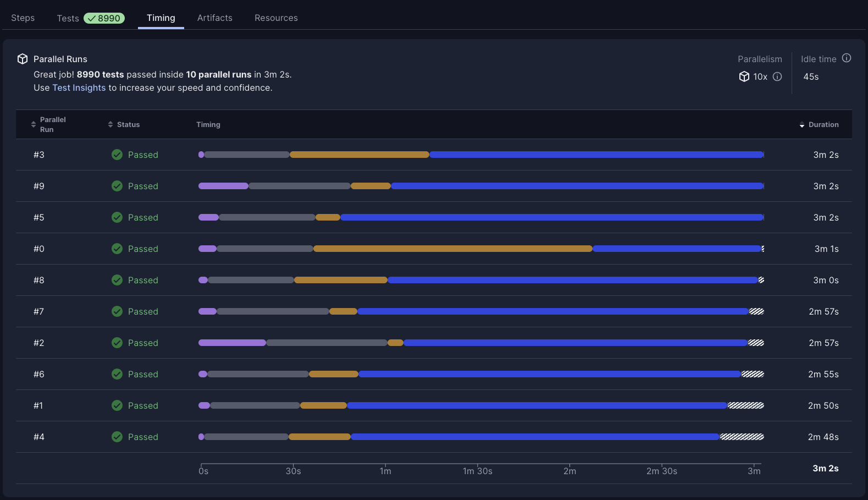Show the Idle time info tooltip
Screen dimensions: 868x500
pyautogui.click(x=847, y=58)
